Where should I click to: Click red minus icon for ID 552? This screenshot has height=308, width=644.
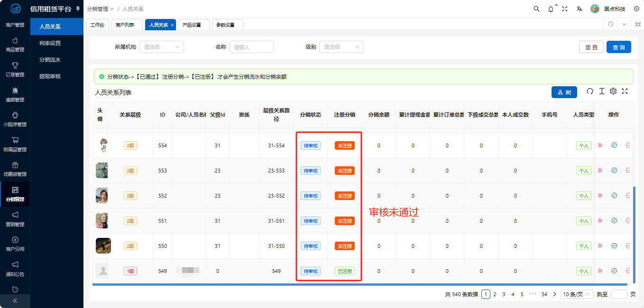coord(628,195)
